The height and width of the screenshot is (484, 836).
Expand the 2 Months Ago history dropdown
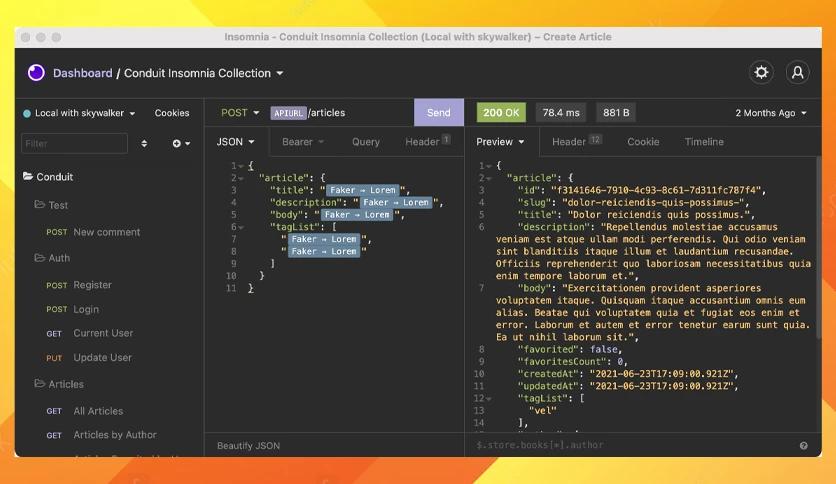(x=771, y=113)
